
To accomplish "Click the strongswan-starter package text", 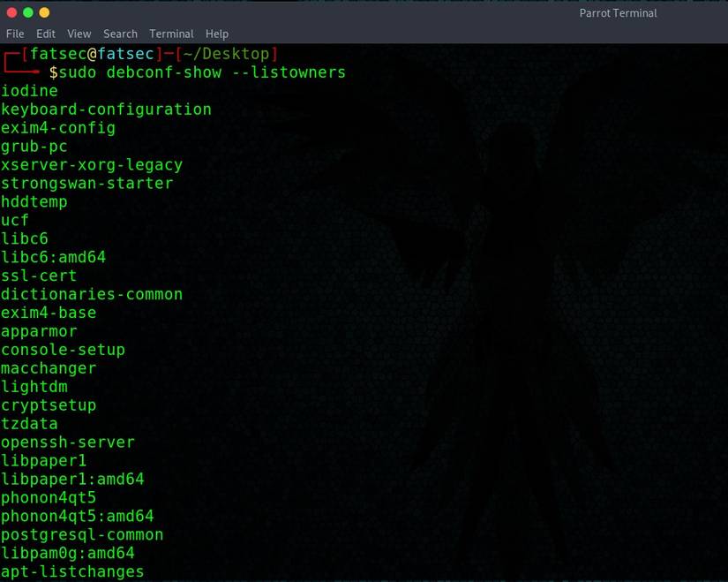I will pos(86,184).
